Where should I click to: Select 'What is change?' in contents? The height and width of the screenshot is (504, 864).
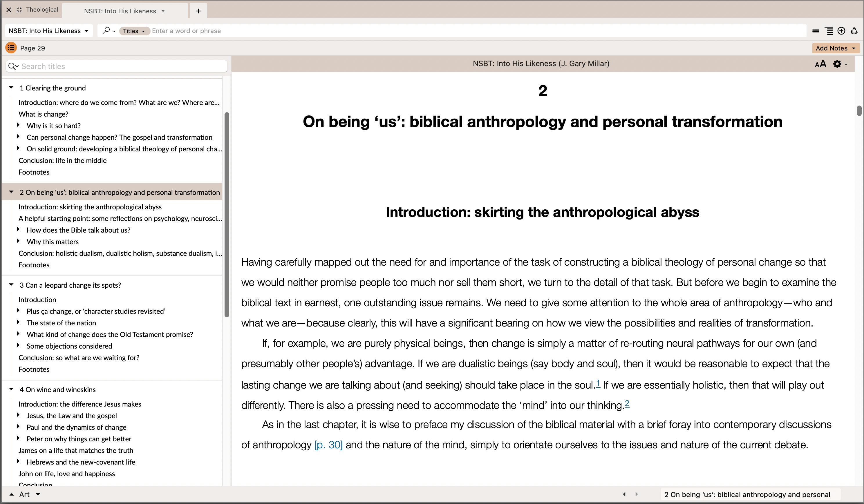click(x=44, y=114)
